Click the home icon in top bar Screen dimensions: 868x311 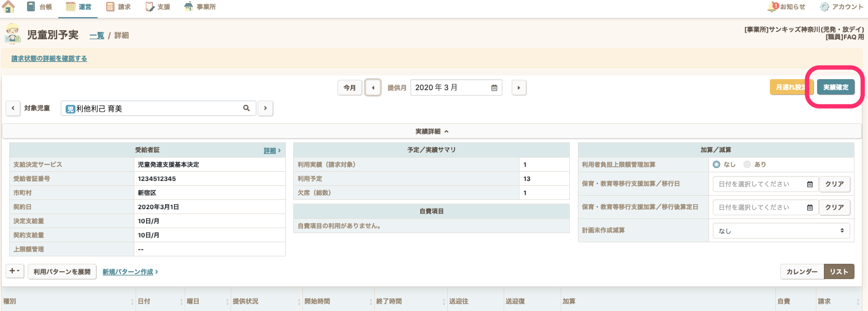click(x=9, y=7)
